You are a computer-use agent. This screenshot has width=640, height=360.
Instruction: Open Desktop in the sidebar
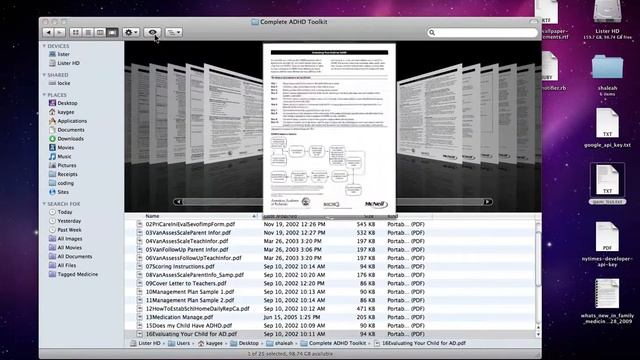[63, 103]
